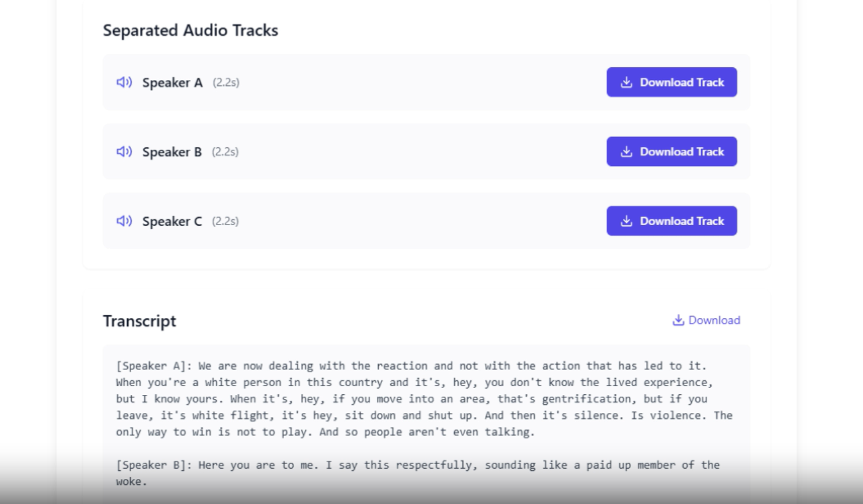Download the Speaker A audio track
Image resolution: width=863 pixels, height=504 pixels.
coord(672,82)
